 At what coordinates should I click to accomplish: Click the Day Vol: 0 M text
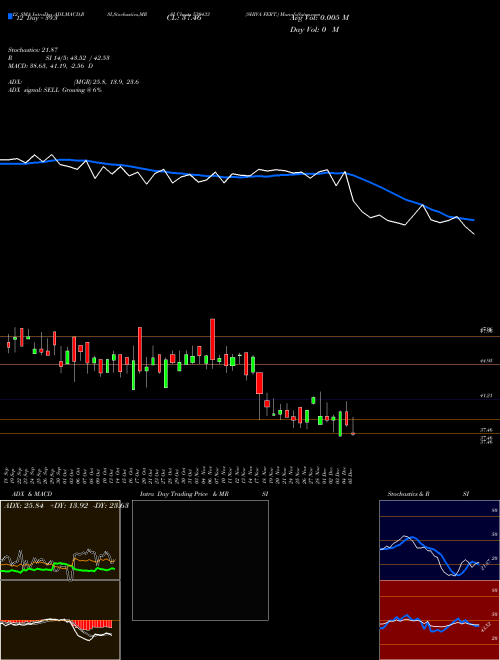coord(314,30)
